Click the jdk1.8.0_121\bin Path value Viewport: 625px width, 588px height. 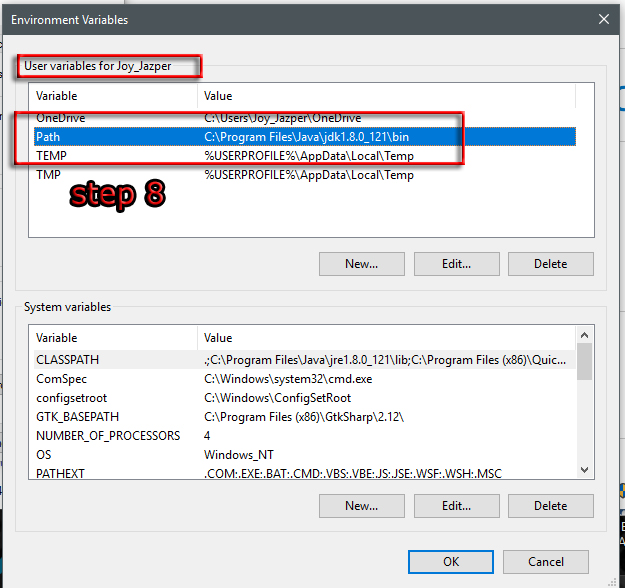click(x=306, y=137)
